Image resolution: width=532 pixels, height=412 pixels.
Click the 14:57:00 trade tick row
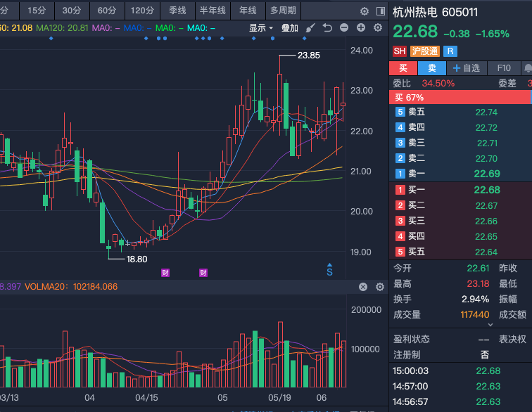point(460,386)
